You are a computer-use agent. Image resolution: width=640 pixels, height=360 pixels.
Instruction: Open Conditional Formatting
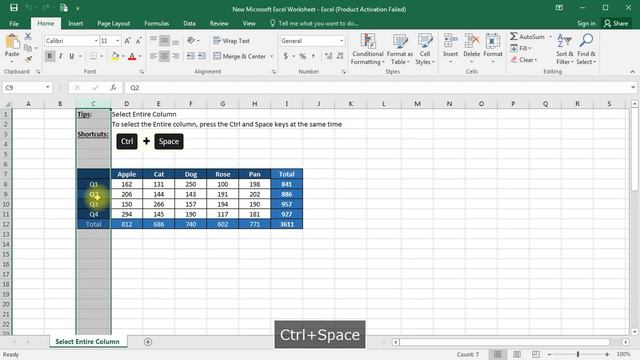(368, 49)
